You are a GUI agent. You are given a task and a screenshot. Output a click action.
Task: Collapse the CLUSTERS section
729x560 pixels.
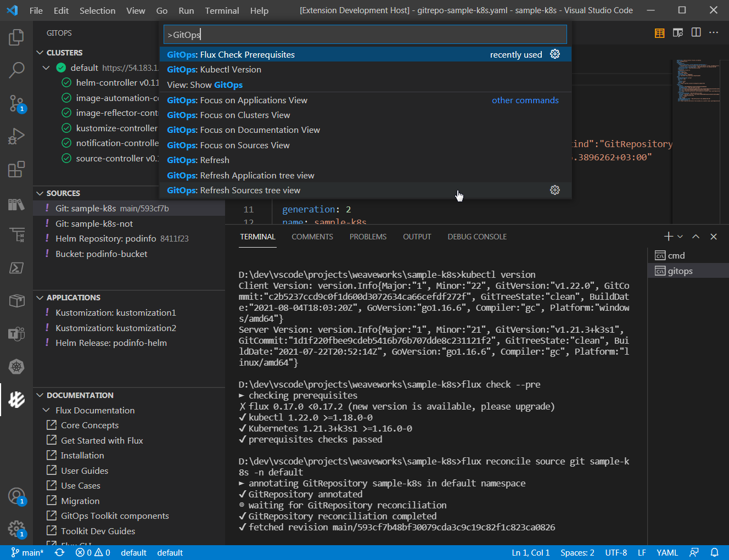point(39,52)
